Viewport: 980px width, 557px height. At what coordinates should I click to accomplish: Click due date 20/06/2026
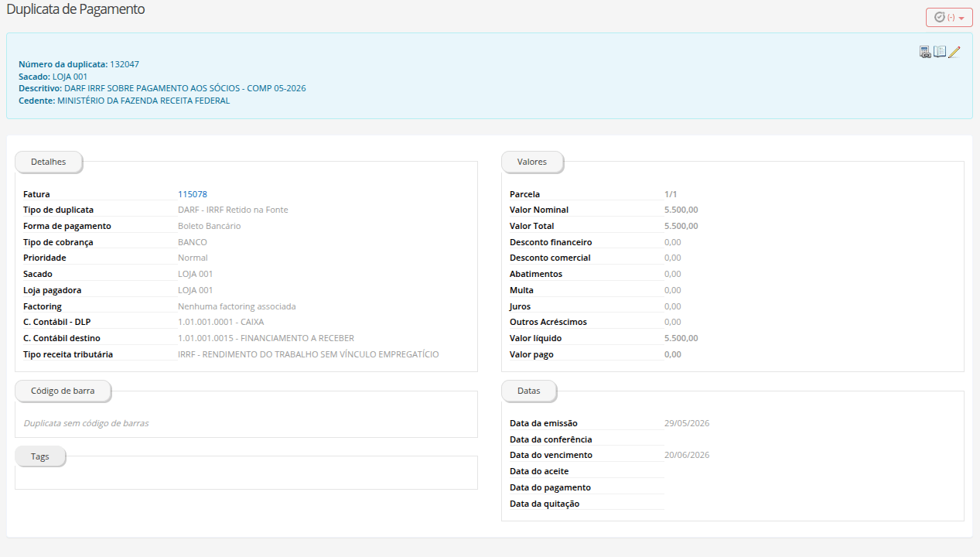pyautogui.click(x=687, y=455)
